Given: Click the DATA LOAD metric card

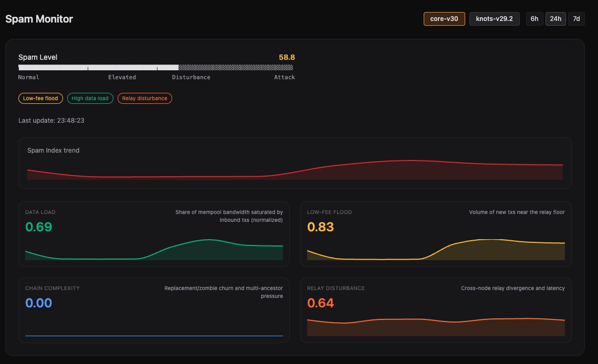Looking at the screenshot, I should coord(153,234).
